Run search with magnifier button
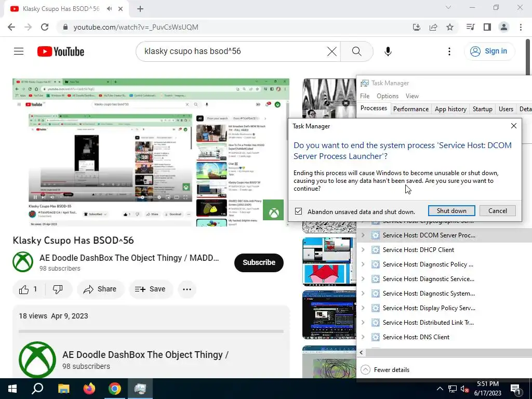The image size is (532, 399). pyautogui.click(x=356, y=51)
